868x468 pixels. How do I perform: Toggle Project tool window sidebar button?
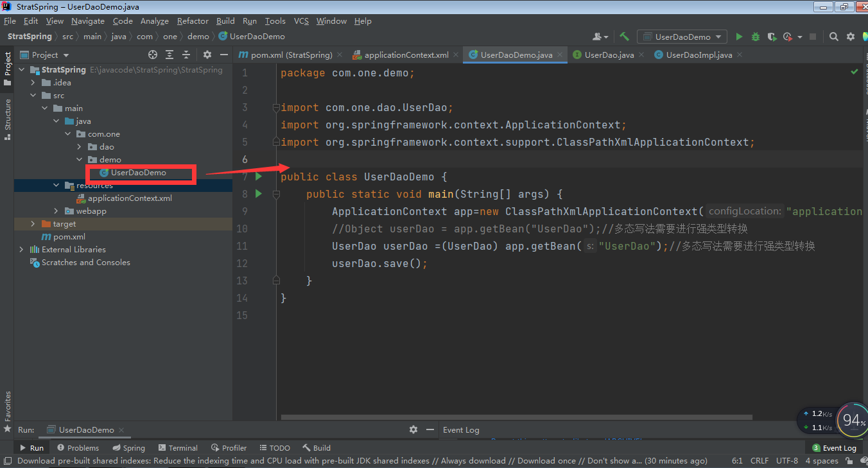(8, 69)
